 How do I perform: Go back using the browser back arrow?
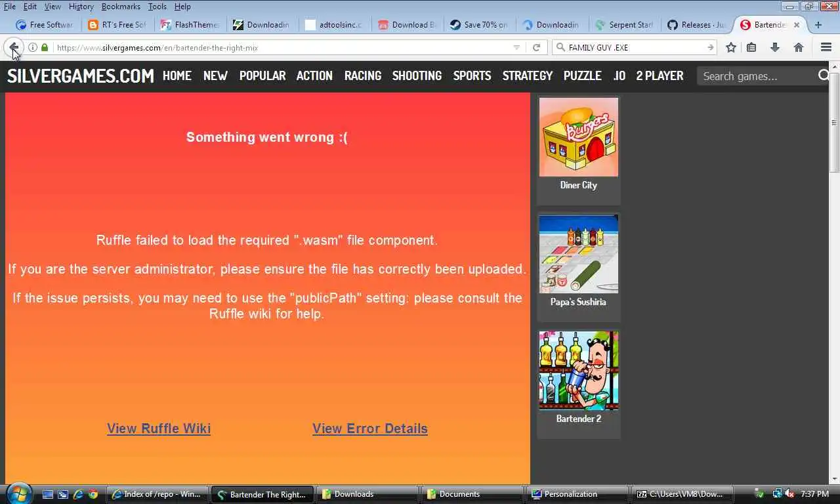coord(14,47)
